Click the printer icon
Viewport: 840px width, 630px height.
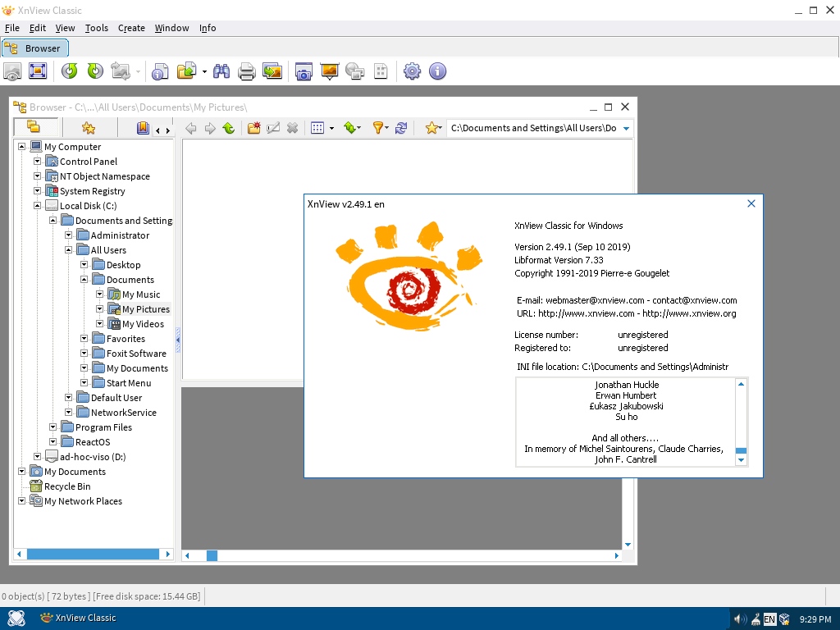[x=246, y=71]
